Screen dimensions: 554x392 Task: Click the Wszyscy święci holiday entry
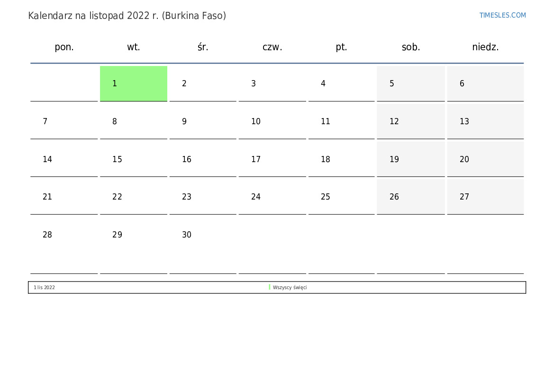pos(290,287)
